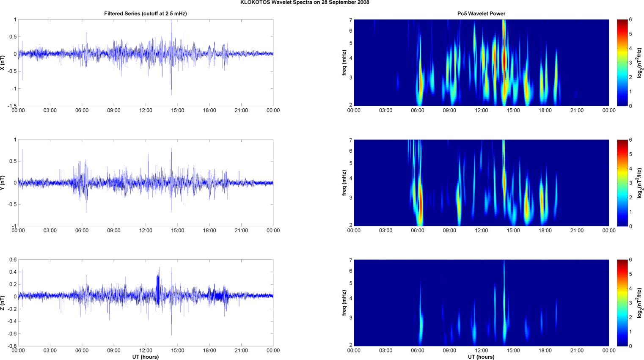Screen dimensions: 644x360
Task: Click the 0 tick at the top colorbar's base
Action: [630, 106]
